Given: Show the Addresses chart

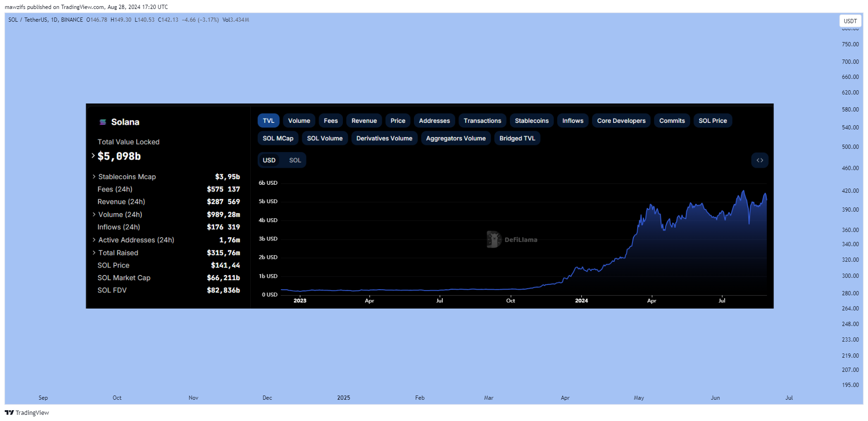Looking at the screenshot, I should point(434,120).
